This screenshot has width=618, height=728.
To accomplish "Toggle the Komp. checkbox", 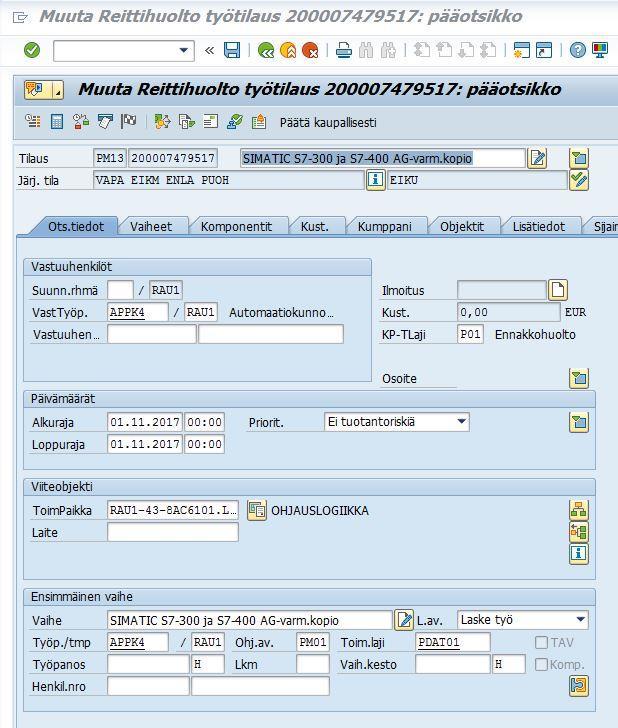I will tap(541, 664).
